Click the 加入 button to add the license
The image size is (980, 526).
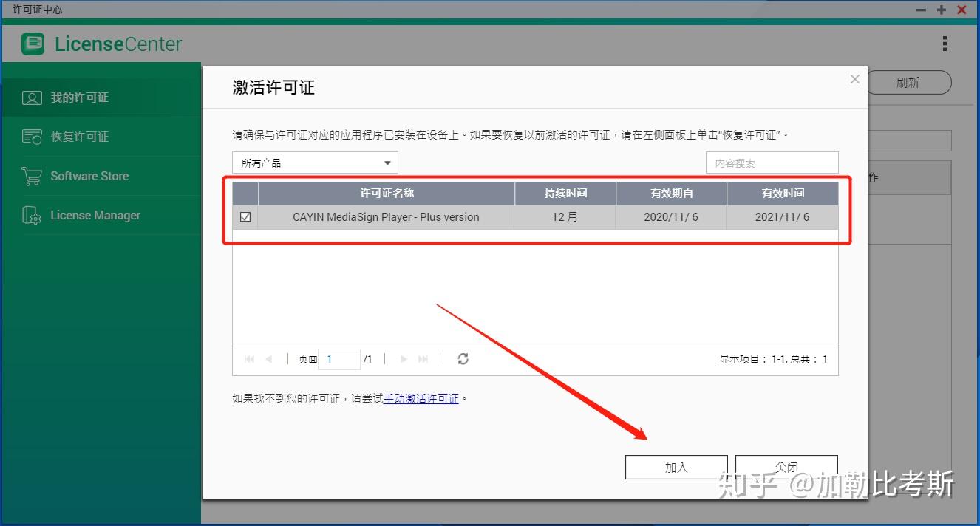[x=676, y=466]
